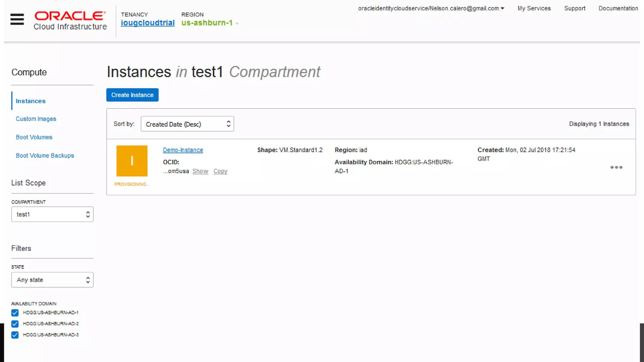The image size is (644, 362).
Task: Open the Compartment test1 dropdown
Action: tap(52, 214)
